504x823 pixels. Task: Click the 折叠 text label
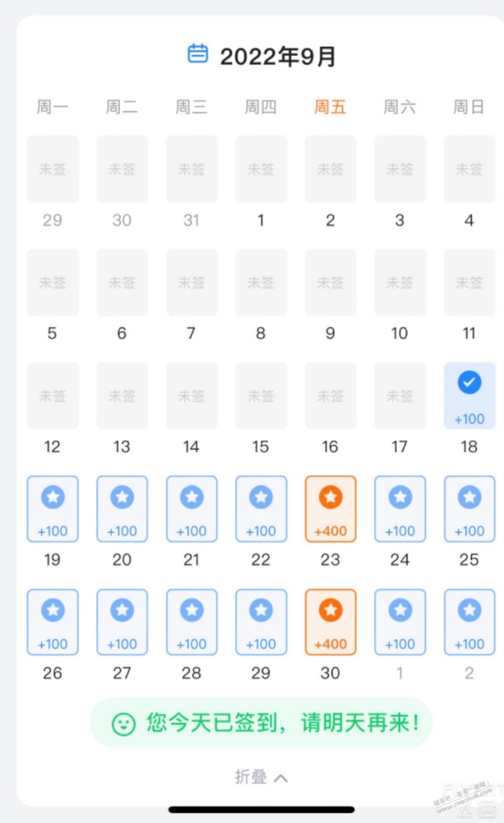point(251,777)
